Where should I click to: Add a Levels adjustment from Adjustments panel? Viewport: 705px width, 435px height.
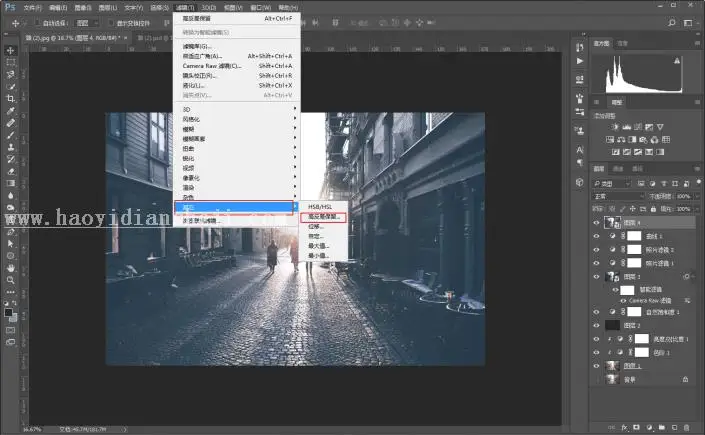[x=626, y=127]
